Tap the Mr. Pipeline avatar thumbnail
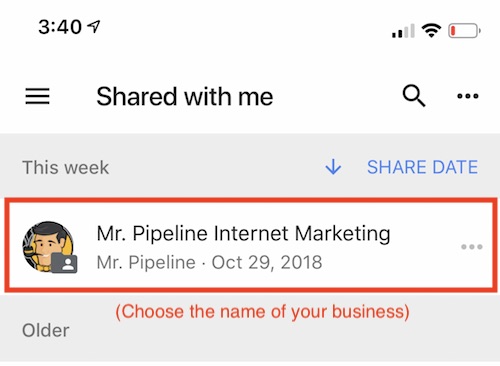The height and width of the screenshot is (366, 500). 48,247
